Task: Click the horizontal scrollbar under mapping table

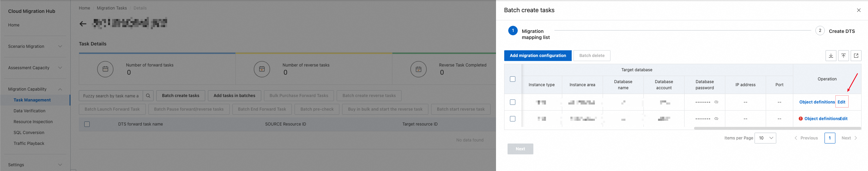Action: 777,129
